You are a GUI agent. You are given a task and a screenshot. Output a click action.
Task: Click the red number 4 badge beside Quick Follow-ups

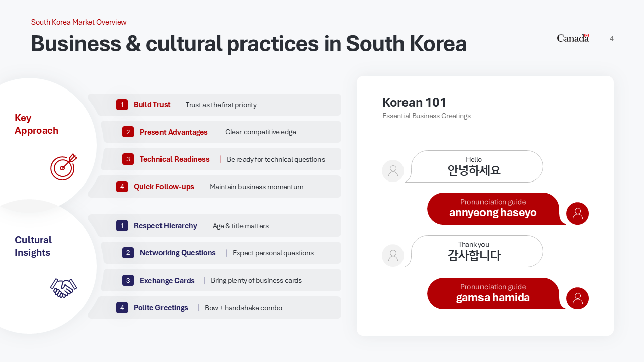(x=122, y=187)
